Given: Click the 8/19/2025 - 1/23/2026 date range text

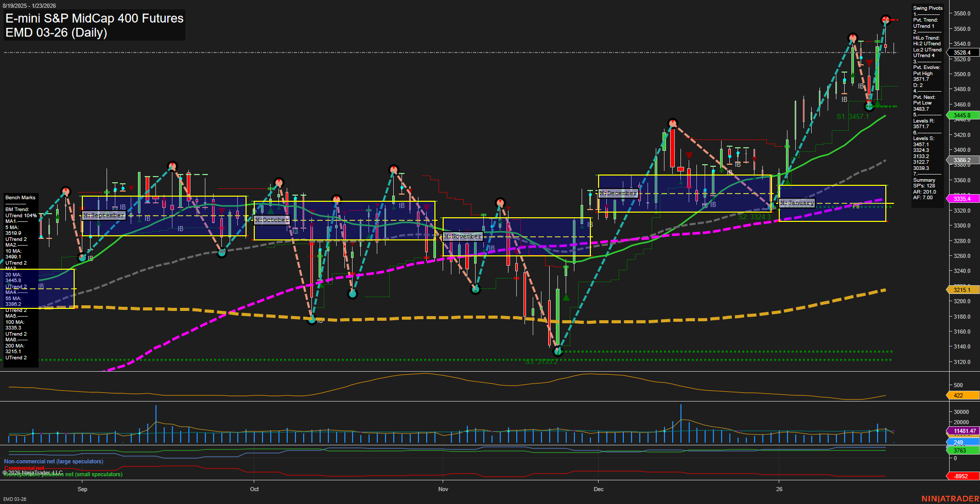Looking at the screenshot, I should (x=28, y=6).
